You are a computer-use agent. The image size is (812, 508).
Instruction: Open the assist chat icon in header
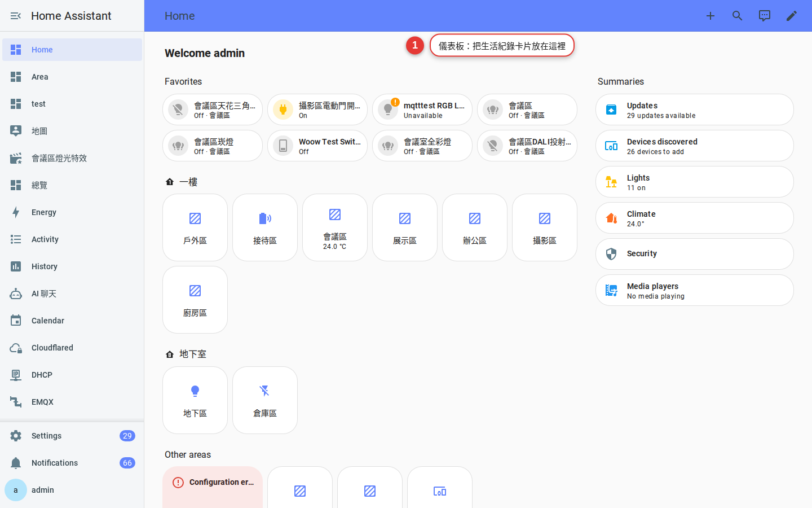pyautogui.click(x=765, y=16)
